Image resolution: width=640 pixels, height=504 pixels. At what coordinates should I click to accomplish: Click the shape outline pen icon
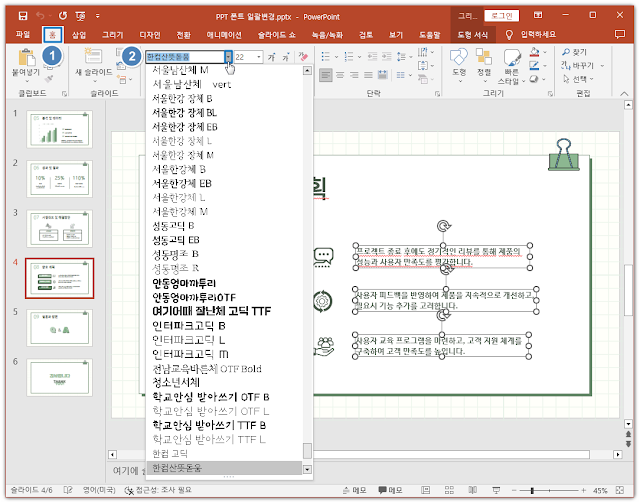(534, 65)
